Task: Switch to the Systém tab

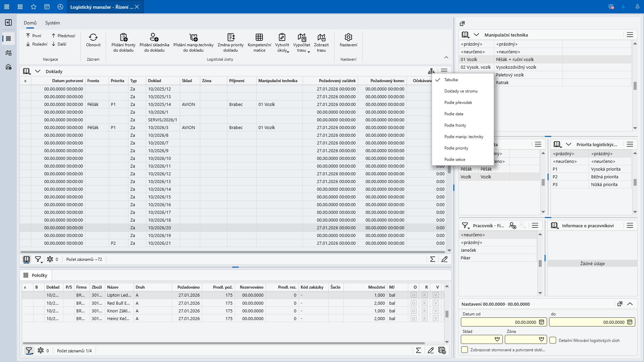Action: click(52, 23)
